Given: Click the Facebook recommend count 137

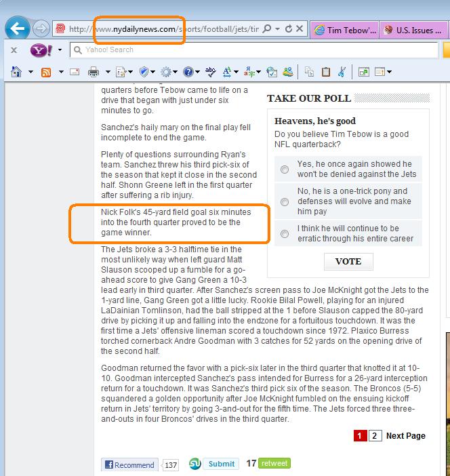Looking at the screenshot, I should 171,465.
